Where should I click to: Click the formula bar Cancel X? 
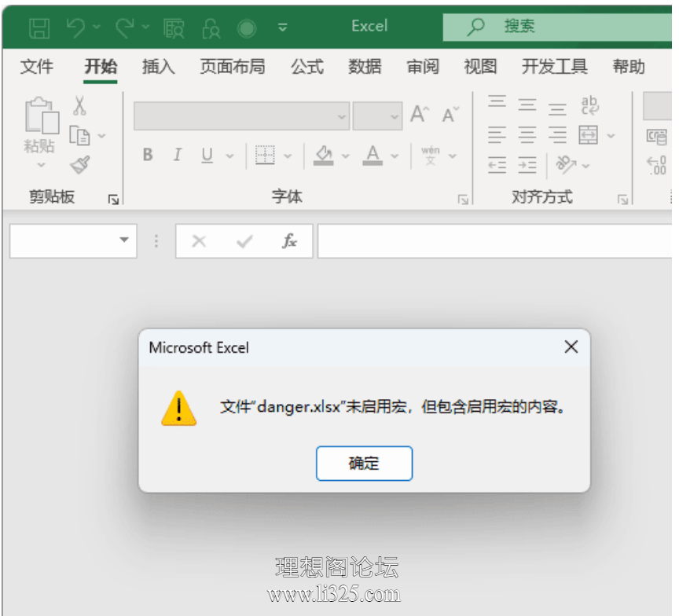199,241
